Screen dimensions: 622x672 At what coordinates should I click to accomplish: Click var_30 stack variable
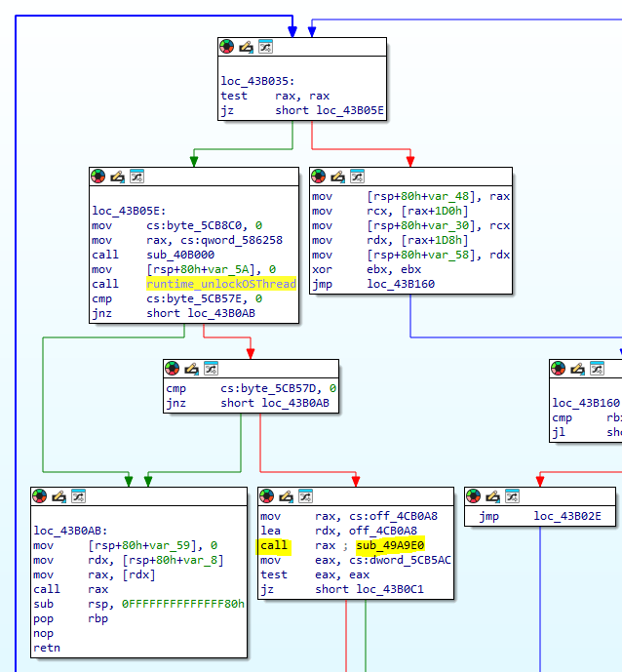449,225
